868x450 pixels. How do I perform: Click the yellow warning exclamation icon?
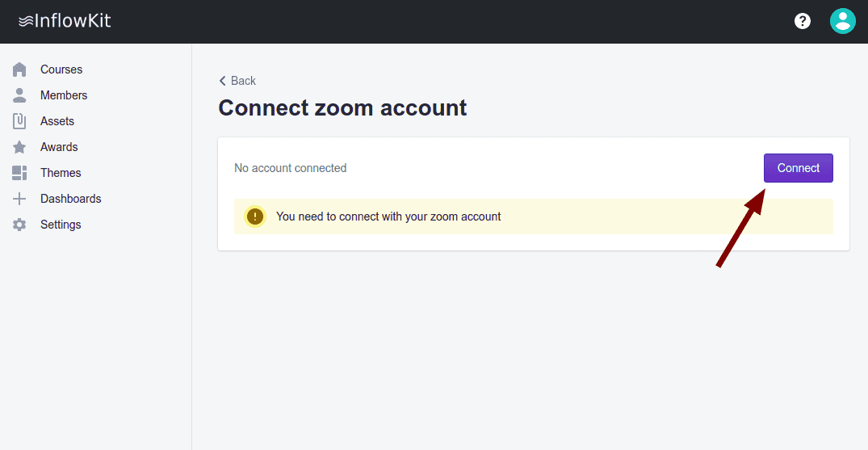[x=255, y=217]
